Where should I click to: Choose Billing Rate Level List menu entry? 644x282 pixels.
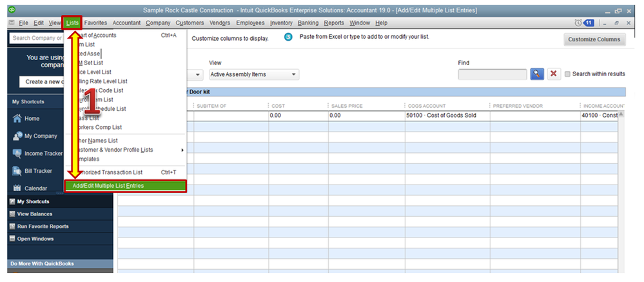coord(126,81)
